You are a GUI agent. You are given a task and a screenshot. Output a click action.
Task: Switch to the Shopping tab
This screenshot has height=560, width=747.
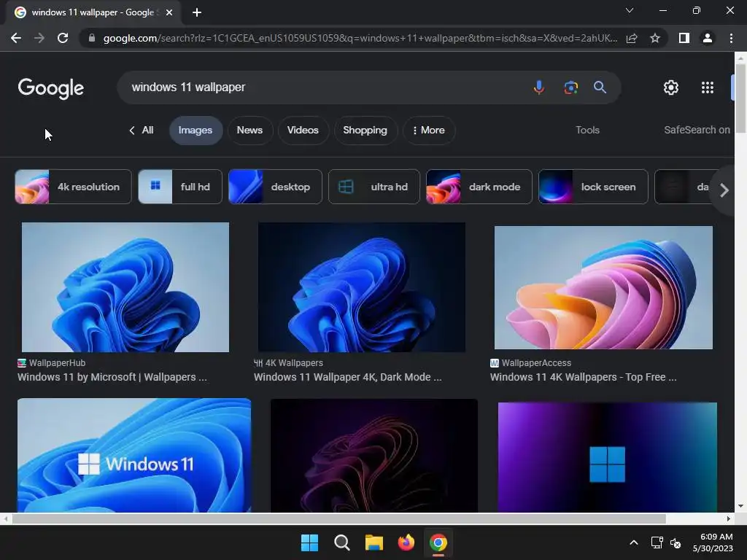pyautogui.click(x=365, y=130)
